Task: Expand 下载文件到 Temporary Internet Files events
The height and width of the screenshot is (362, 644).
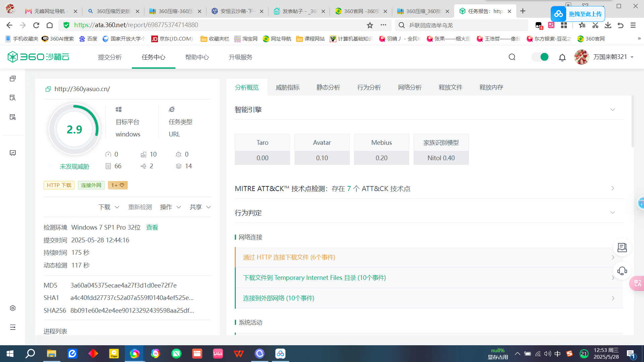Action: tap(429, 278)
